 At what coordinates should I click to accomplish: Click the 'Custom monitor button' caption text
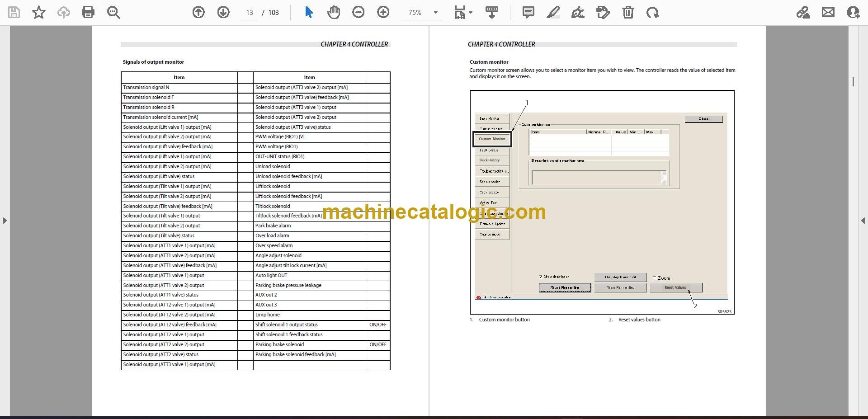[x=504, y=320]
